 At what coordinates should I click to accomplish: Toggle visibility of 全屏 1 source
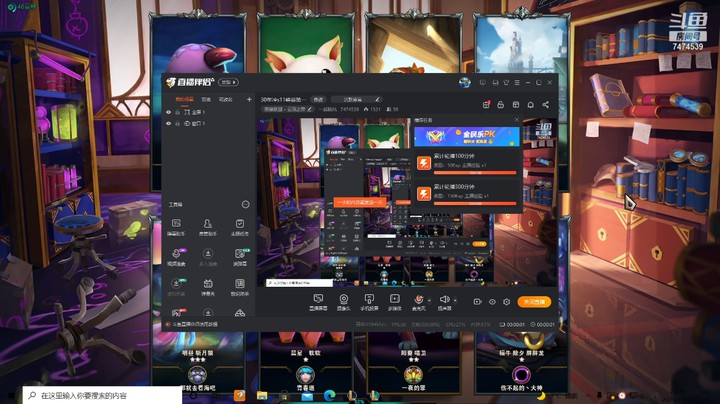click(x=169, y=112)
